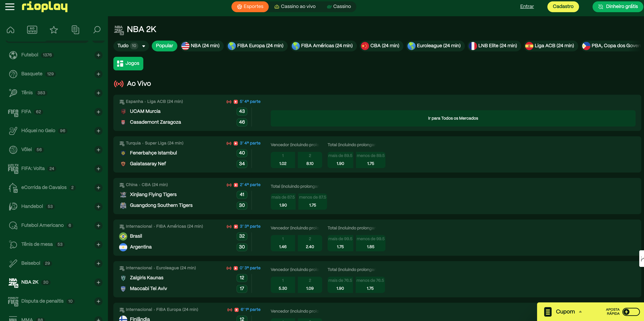Viewport: 644px width, 321px height.
Task: Expand the Beisebol category
Action: pyautogui.click(x=98, y=263)
